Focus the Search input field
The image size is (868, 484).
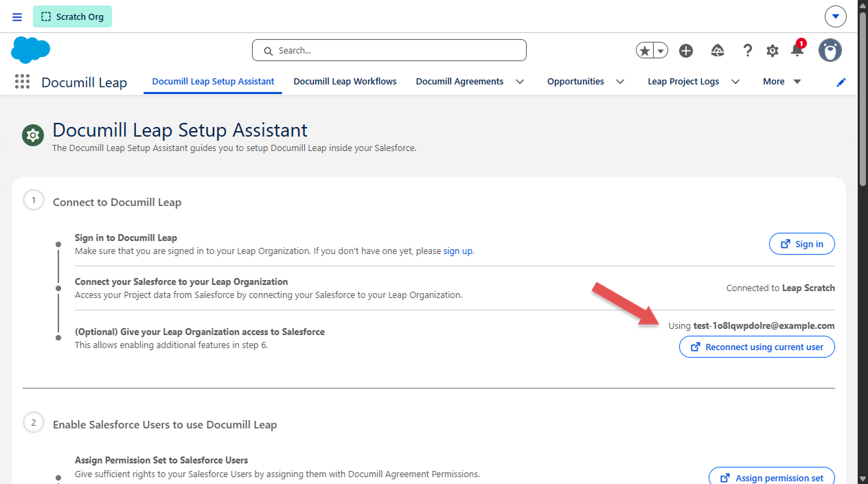click(x=389, y=50)
